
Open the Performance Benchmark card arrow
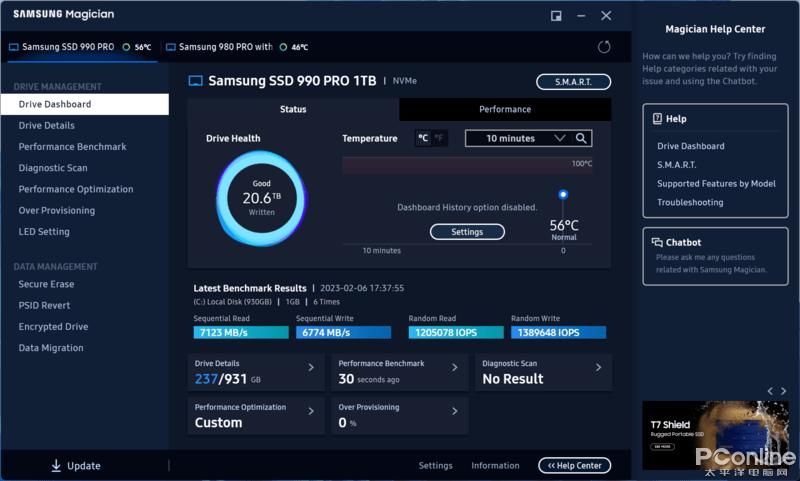point(455,367)
